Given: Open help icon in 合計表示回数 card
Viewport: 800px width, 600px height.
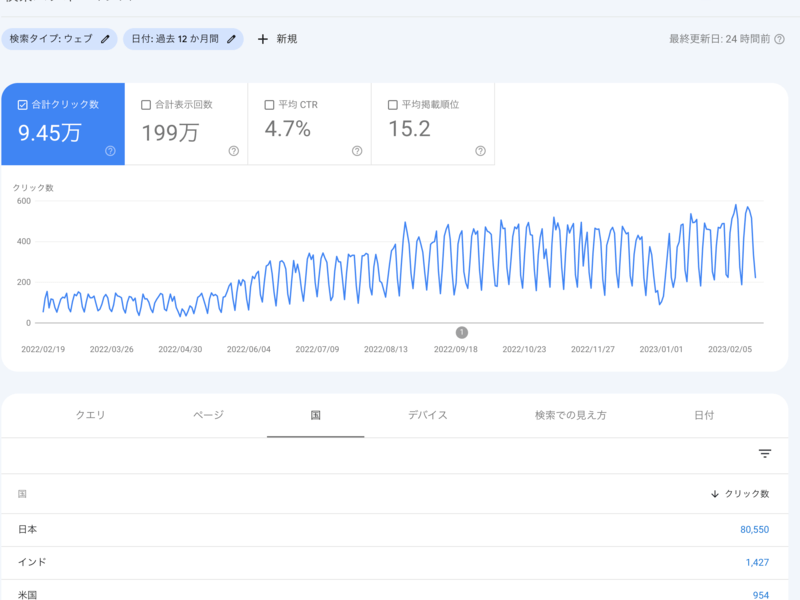Looking at the screenshot, I should pyautogui.click(x=233, y=151).
